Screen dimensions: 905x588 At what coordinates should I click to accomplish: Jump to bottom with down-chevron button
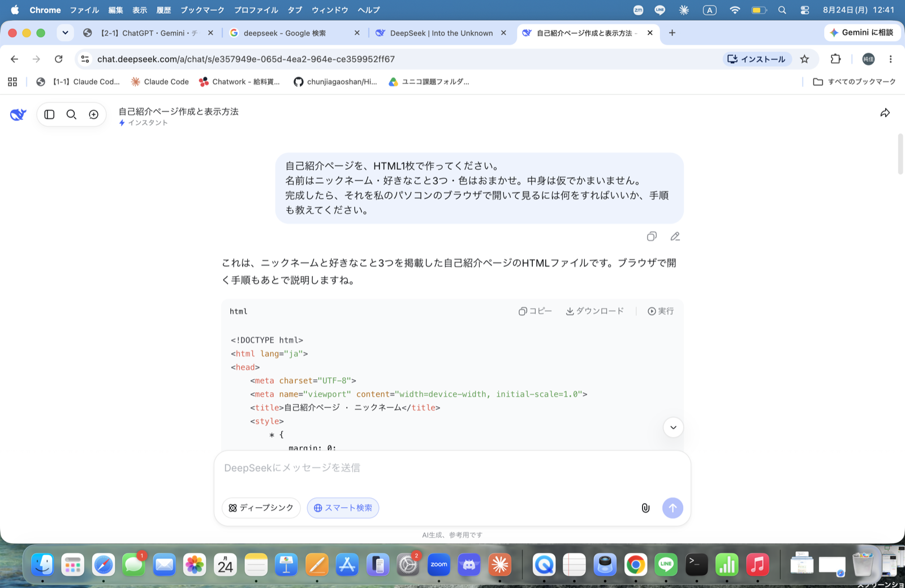[673, 427]
